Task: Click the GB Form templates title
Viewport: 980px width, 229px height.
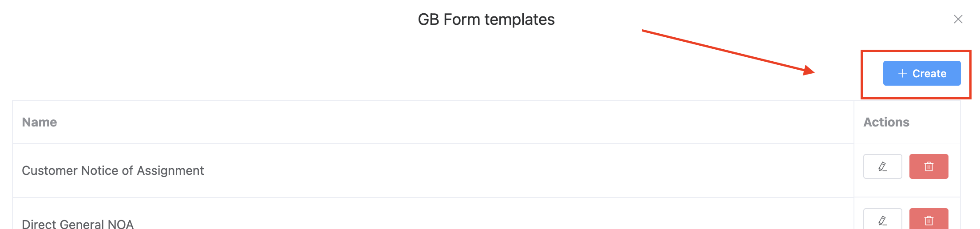Action: [486, 20]
